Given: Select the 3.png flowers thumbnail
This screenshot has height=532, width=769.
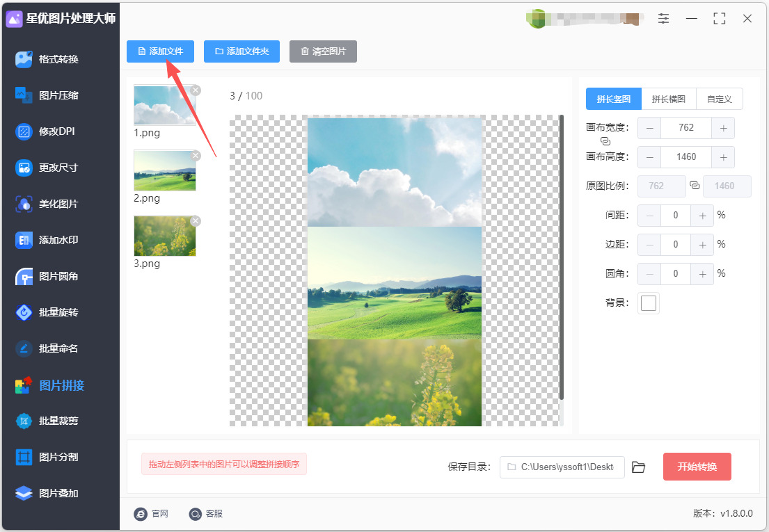Looking at the screenshot, I should click(165, 236).
